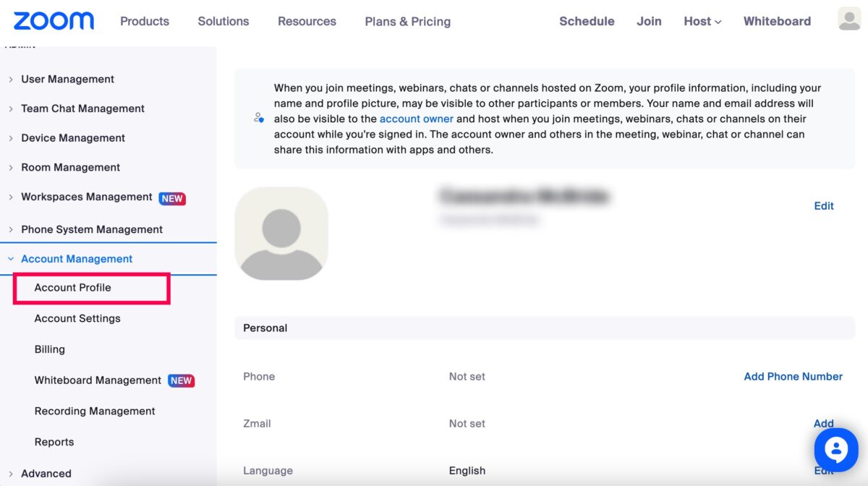This screenshot has height=486, width=868.
Task: Open the user avatar icon in header
Action: 849,19
